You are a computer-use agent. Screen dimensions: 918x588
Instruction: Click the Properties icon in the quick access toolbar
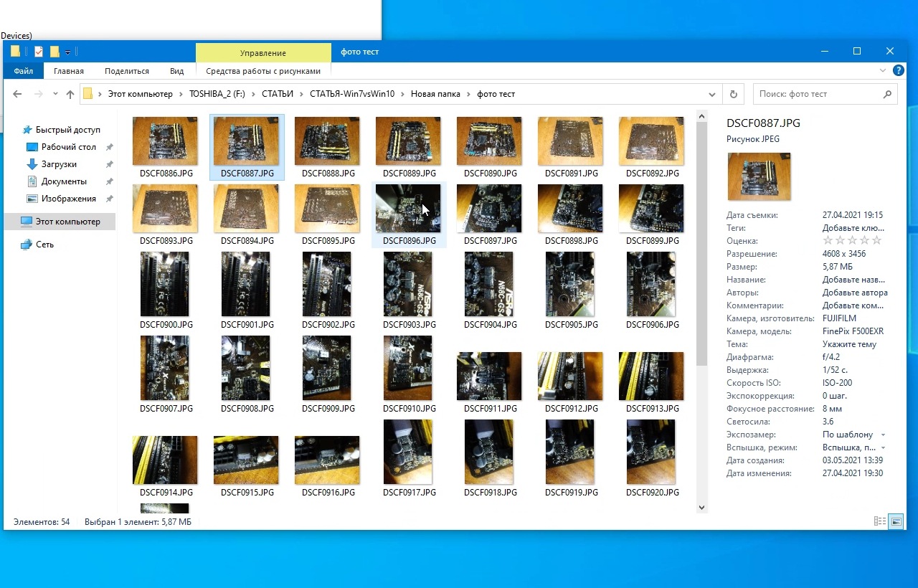click(39, 52)
